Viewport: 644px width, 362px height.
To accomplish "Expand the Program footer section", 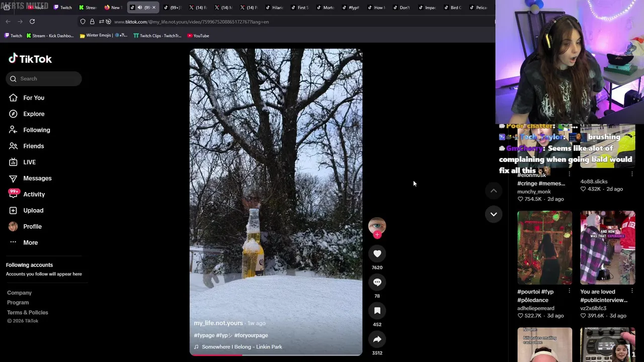I will pyautogui.click(x=18, y=302).
